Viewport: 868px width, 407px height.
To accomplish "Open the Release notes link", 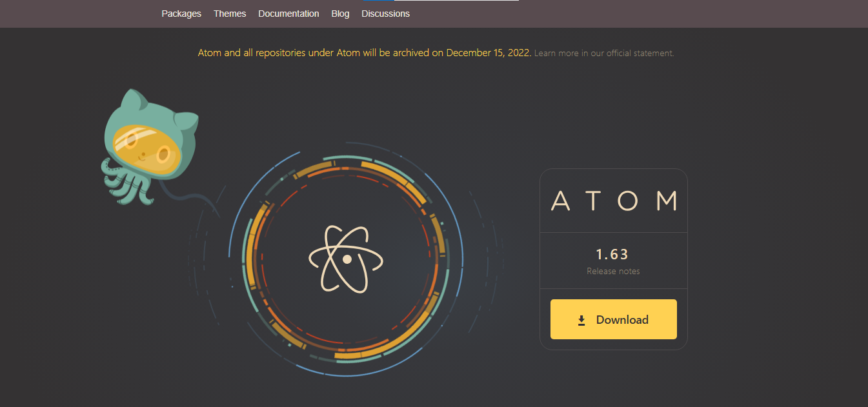I will click(x=613, y=271).
